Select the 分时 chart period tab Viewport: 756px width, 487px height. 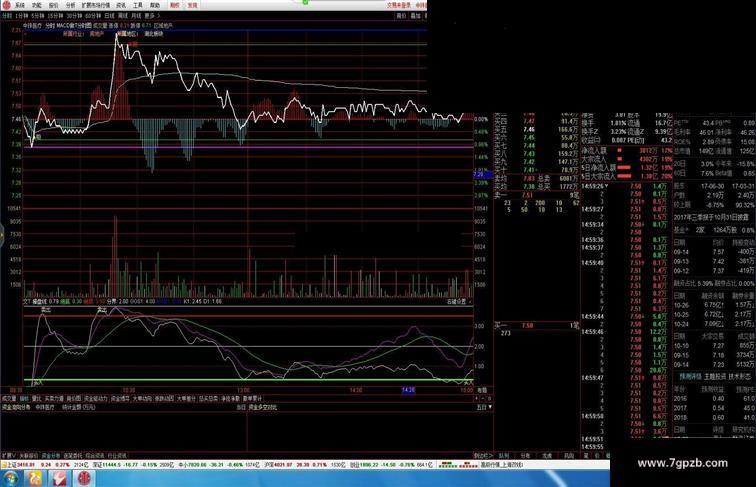(7, 16)
